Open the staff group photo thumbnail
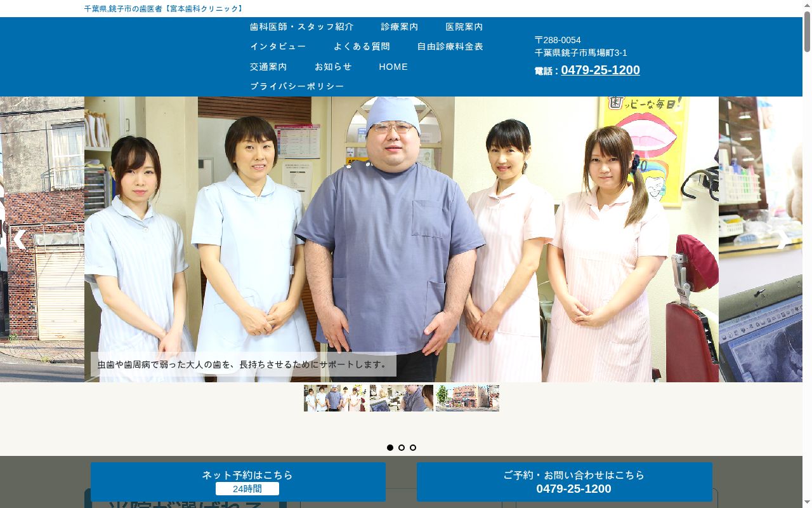 pyautogui.click(x=336, y=398)
